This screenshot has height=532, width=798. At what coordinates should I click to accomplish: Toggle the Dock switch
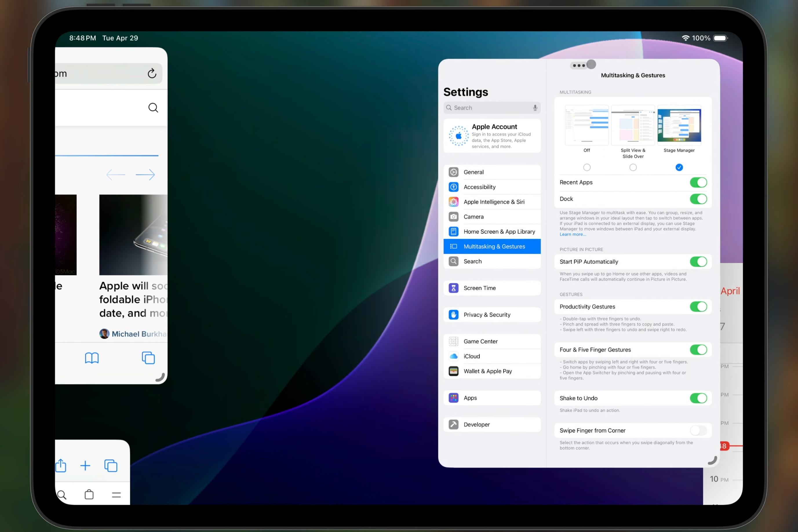pyautogui.click(x=698, y=199)
